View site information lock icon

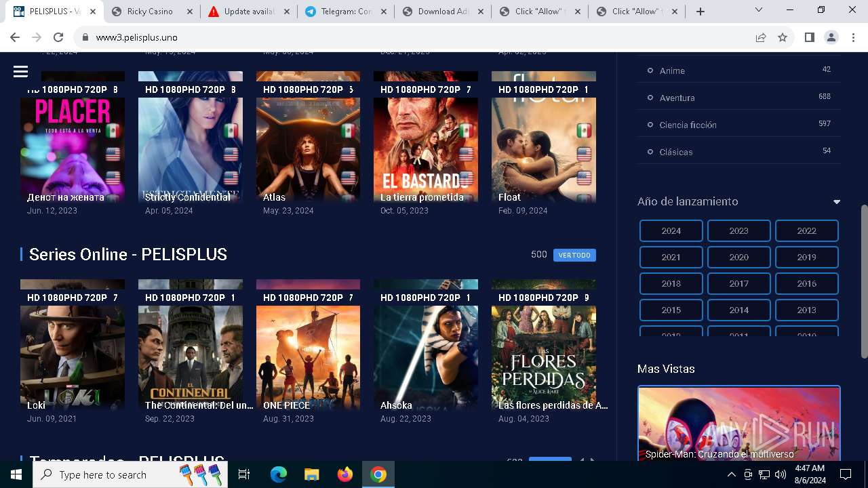85,37
